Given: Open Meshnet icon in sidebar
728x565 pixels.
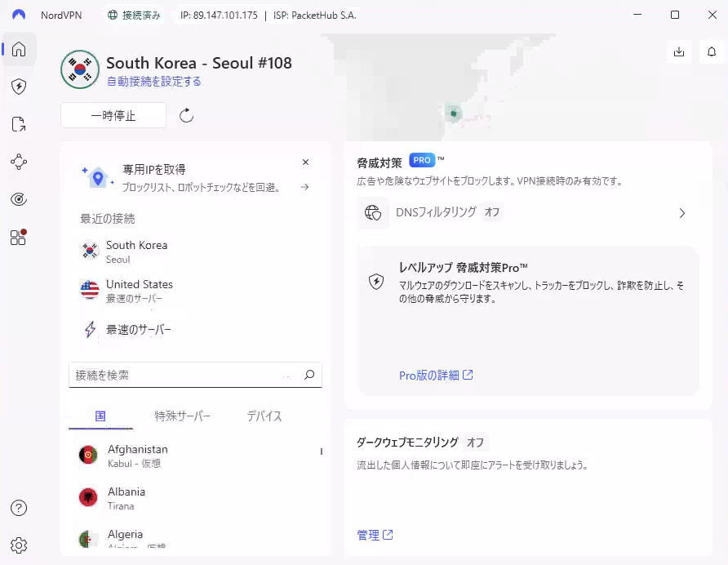Looking at the screenshot, I should point(19,162).
